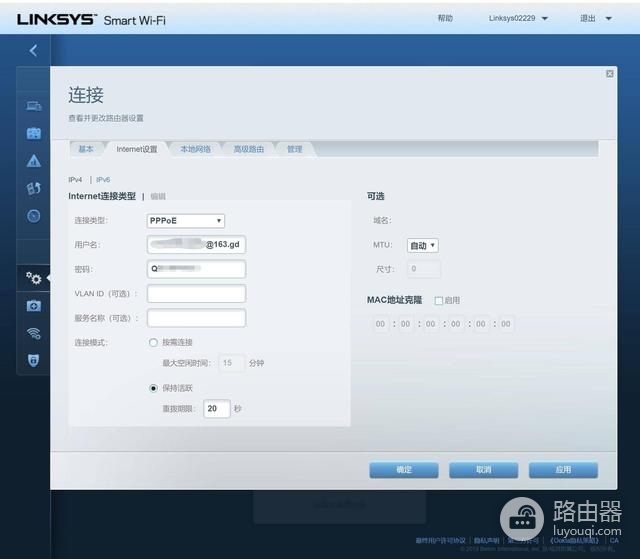This screenshot has width=640, height=559.
Task: Open the CA link in footer
Action: [614, 540]
